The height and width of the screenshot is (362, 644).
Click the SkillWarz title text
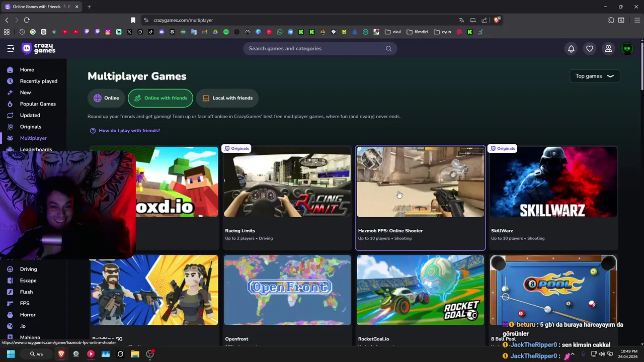[502, 231]
